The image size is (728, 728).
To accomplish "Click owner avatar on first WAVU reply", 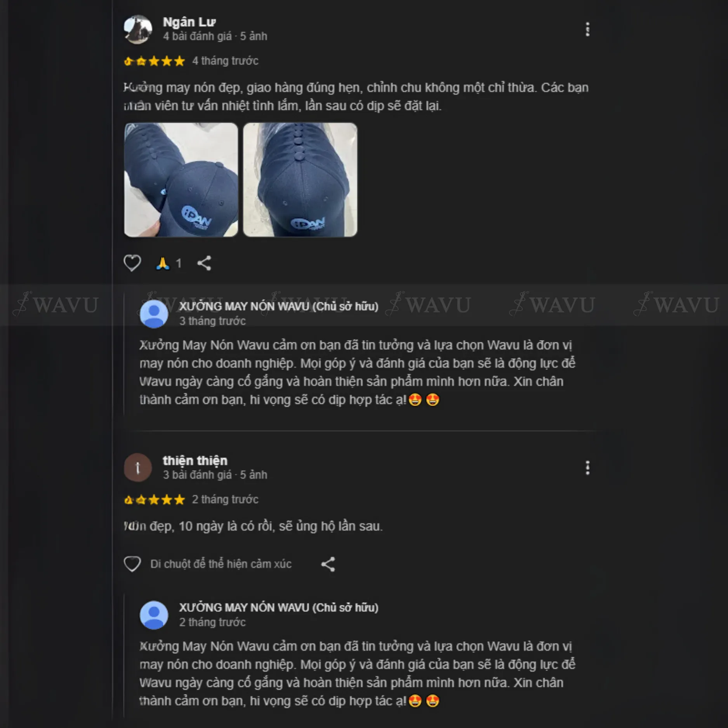I will [x=154, y=314].
